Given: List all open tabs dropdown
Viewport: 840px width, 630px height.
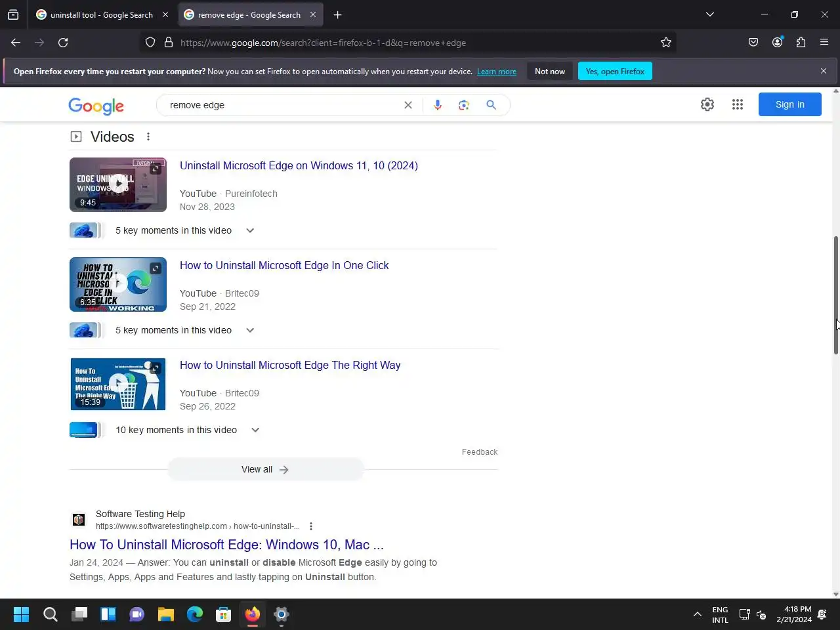Looking at the screenshot, I should click(710, 14).
